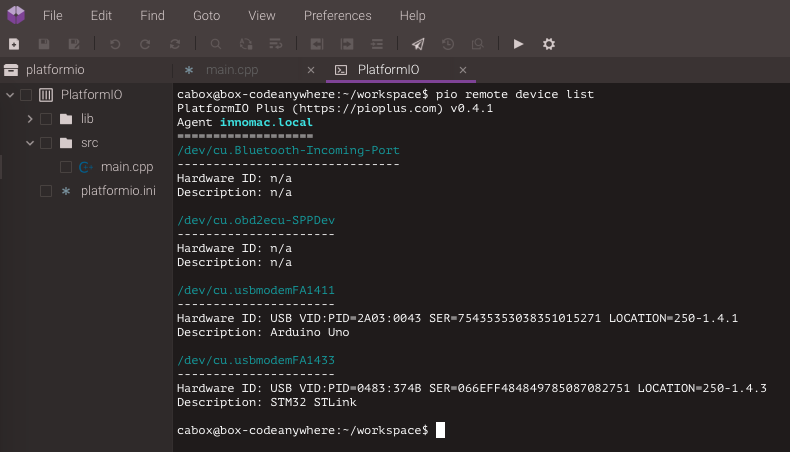
Task: Click /dev/cu.usbmodemFA1411 in terminal
Action: tap(256, 290)
